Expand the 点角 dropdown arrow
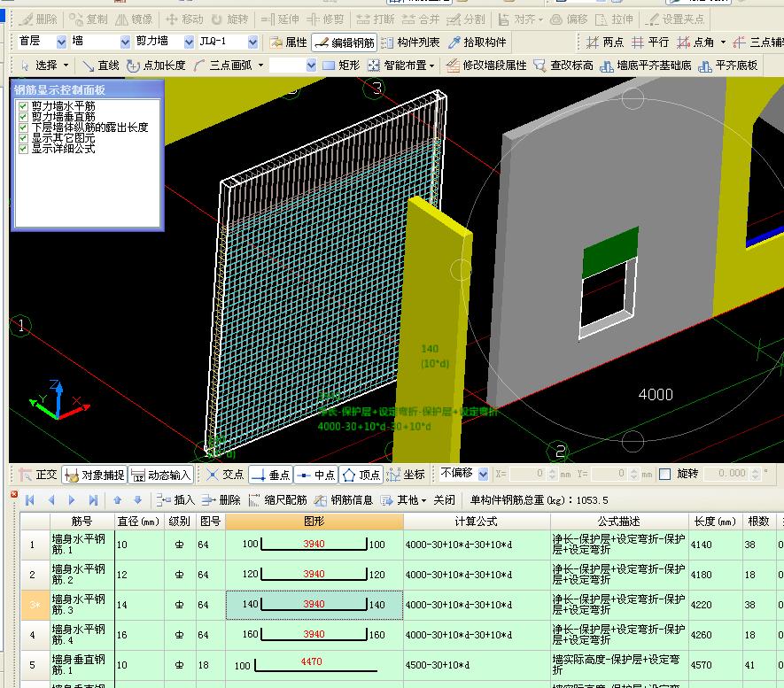The height and width of the screenshot is (688, 784). pos(723,43)
